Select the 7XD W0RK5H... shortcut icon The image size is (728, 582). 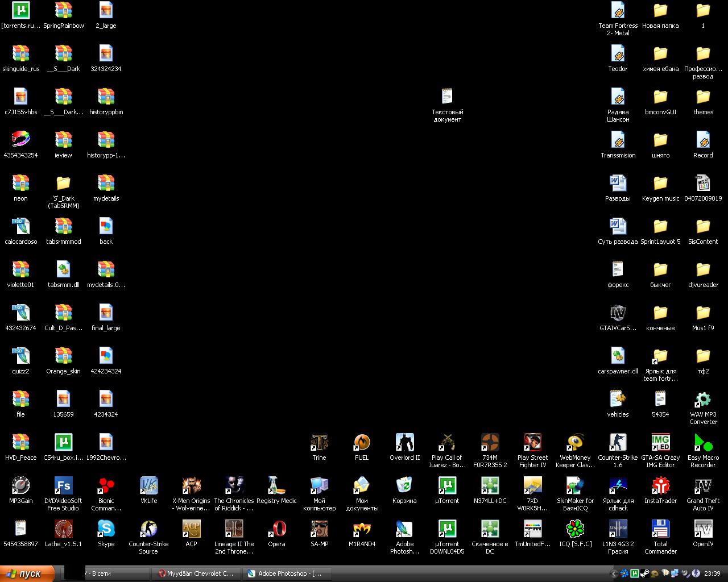tap(532, 485)
